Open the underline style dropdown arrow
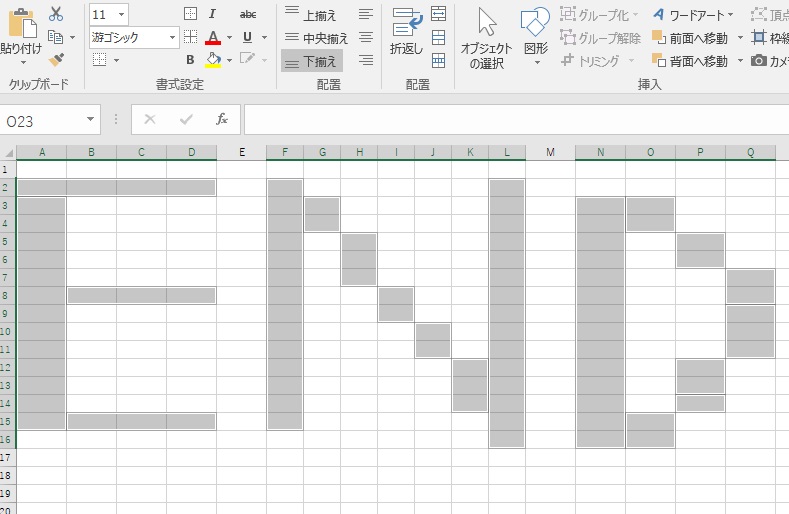This screenshot has width=789, height=514. 265,38
